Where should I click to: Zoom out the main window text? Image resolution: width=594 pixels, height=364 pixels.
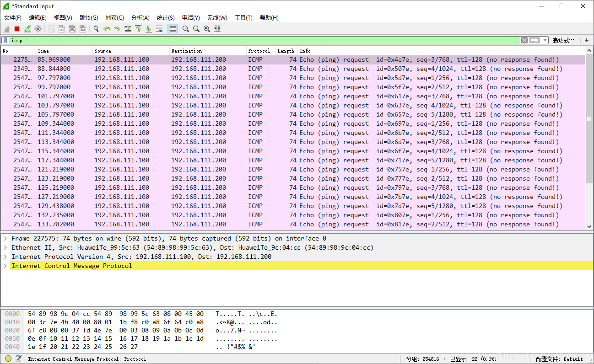(x=196, y=29)
